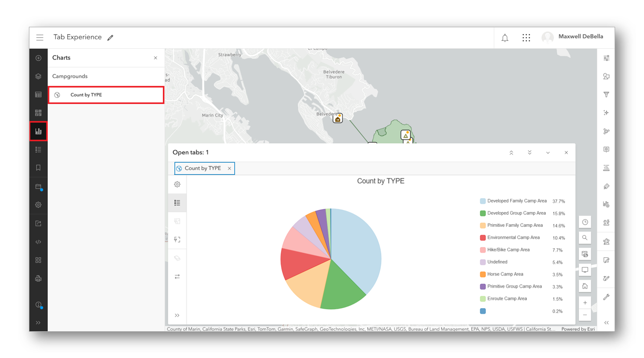Open chart properties gear in chart toolbar

tap(177, 185)
